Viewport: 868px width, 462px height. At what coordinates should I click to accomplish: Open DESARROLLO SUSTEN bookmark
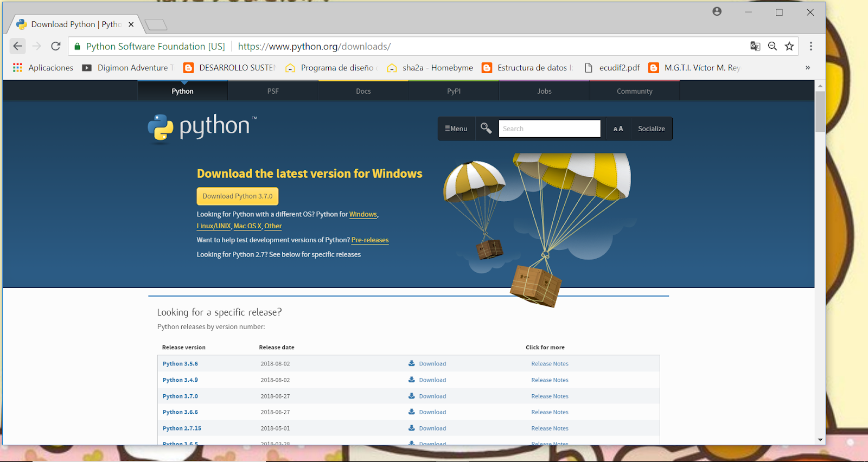coord(229,68)
